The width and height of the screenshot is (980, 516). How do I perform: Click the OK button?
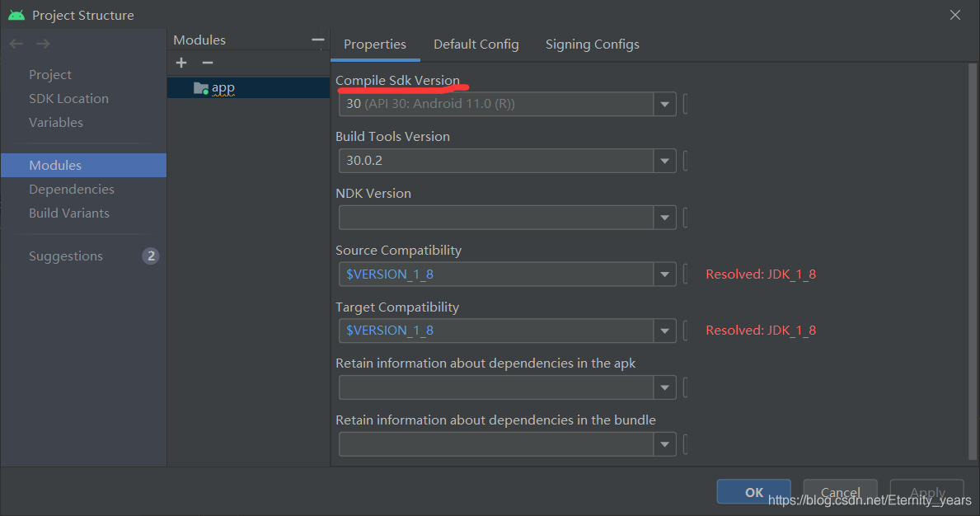click(x=753, y=492)
